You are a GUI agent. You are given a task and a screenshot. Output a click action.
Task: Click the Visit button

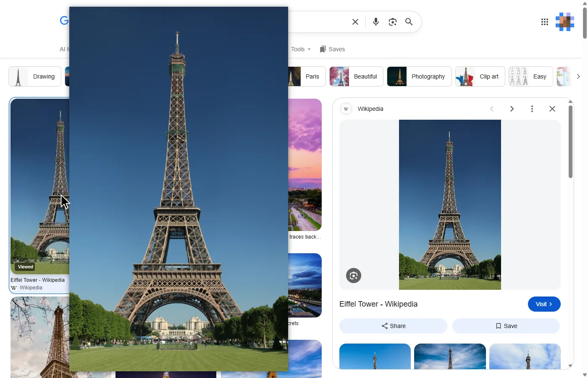(x=544, y=304)
